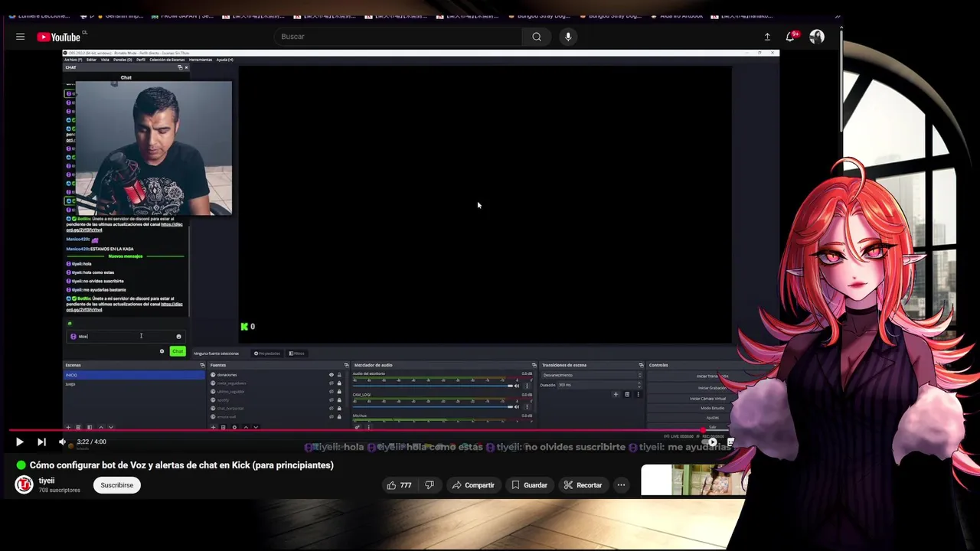Pop out the Escenas dock panel
The width and height of the screenshot is (980, 551).
[x=202, y=365]
